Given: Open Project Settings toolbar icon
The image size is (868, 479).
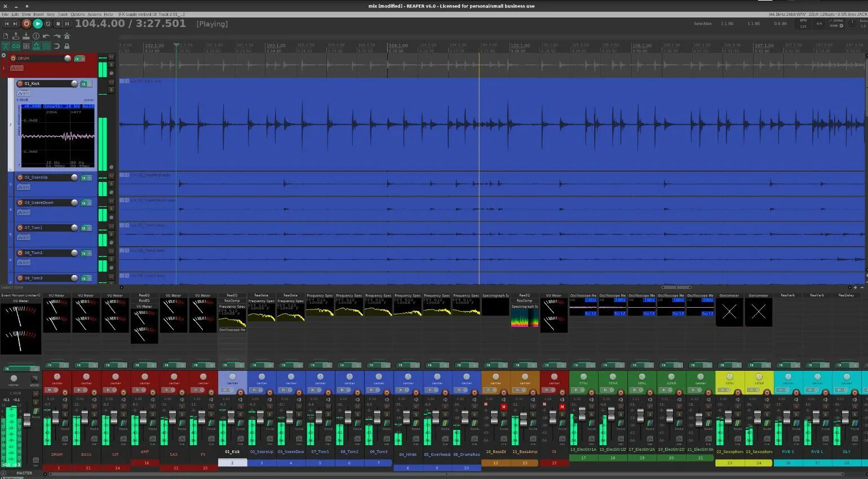Looking at the screenshot, I should click(36, 36).
